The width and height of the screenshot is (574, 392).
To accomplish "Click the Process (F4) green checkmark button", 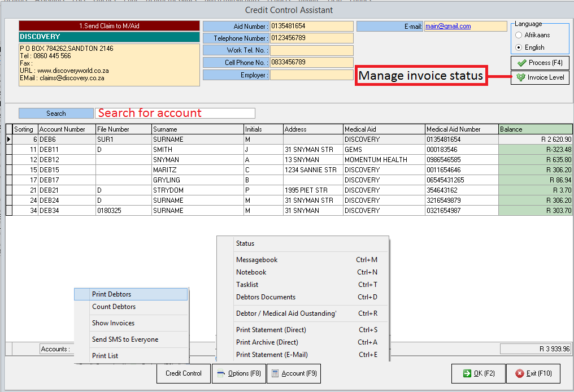I will [540, 63].
